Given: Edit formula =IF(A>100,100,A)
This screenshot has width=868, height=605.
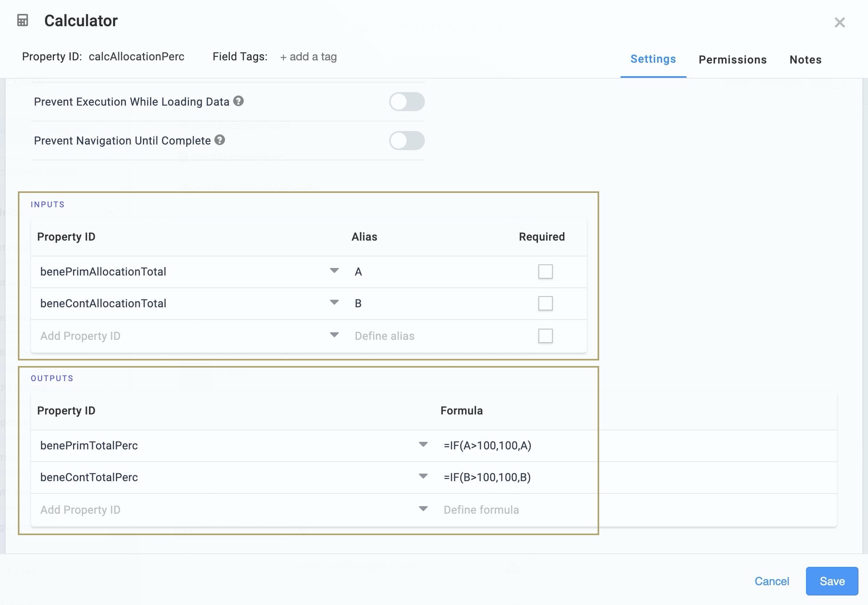Looking at the screenshot, I should point(488,445).
